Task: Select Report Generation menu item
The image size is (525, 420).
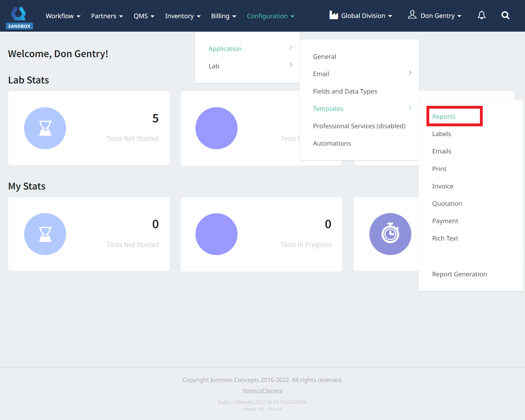Action: (459, 274)
